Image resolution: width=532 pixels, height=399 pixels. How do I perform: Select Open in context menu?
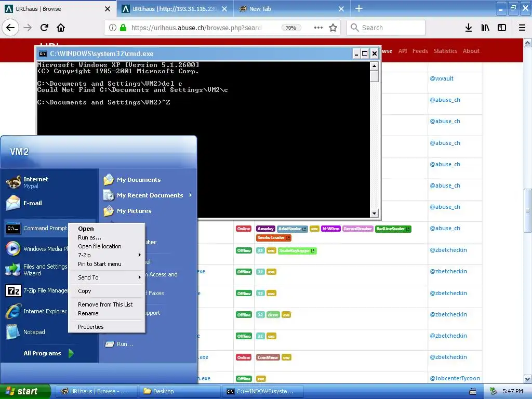pyautogui.click(x=107, y=229)
